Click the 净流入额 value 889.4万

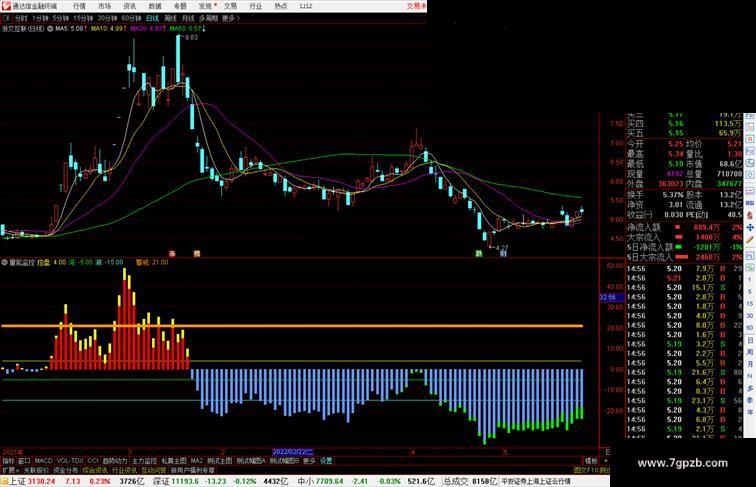pyautogui.click(x=706, y=227)
